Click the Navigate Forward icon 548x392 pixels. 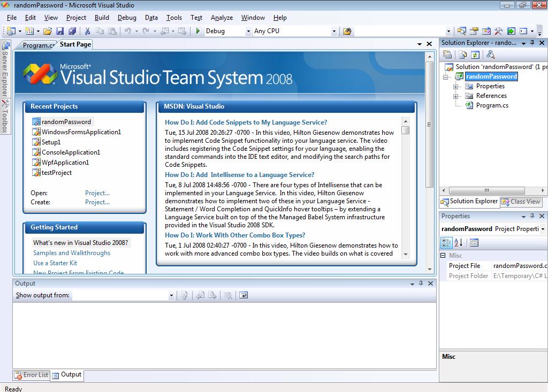[x=182, y=31]
